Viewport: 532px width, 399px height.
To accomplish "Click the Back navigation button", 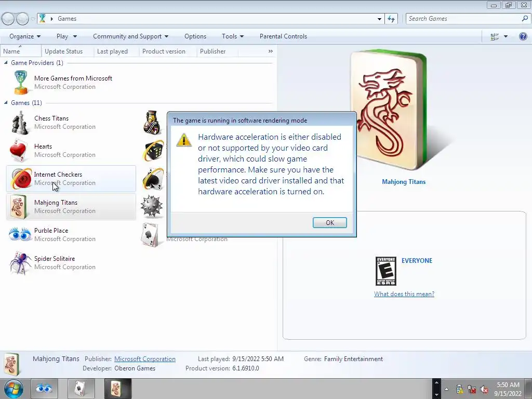I will (8, 19).
